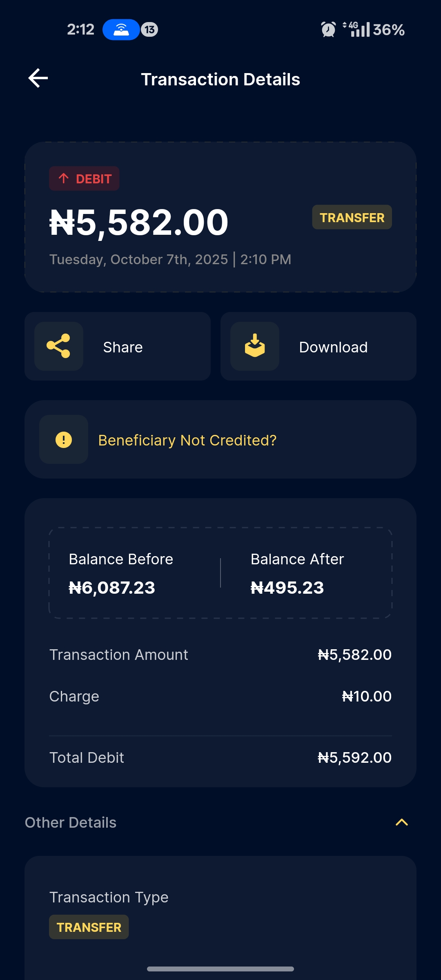The image size is (441, 980).
Task: Tap the Other Details section header
Action: 71,822
